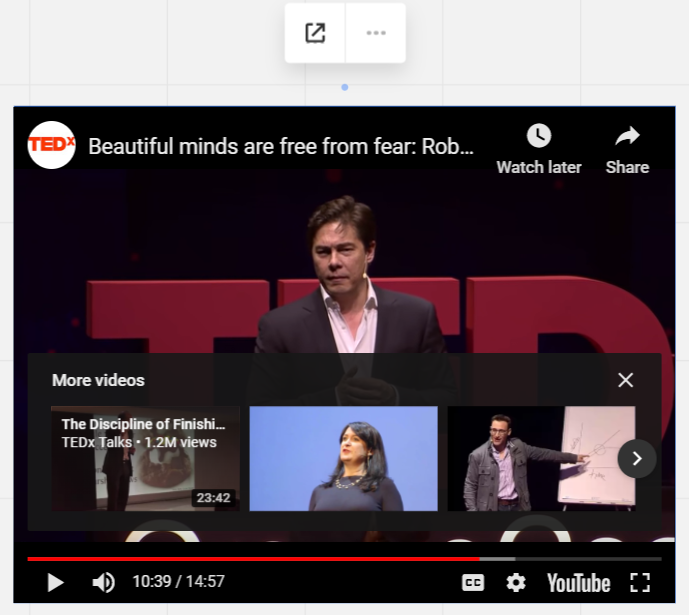Play the paused video
Screen dimensions: 689x615
pyautogui.click(x=55, y=582)
